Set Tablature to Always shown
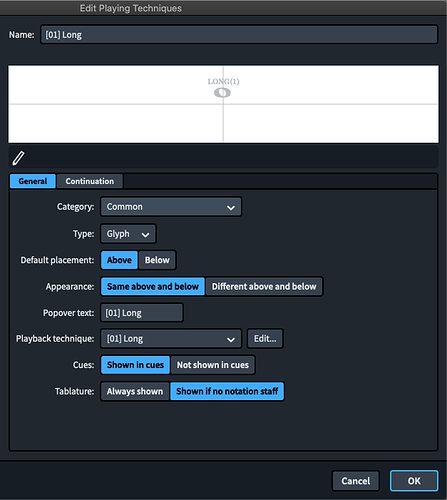Screen dimensions: 447x500 coord(135,391)
